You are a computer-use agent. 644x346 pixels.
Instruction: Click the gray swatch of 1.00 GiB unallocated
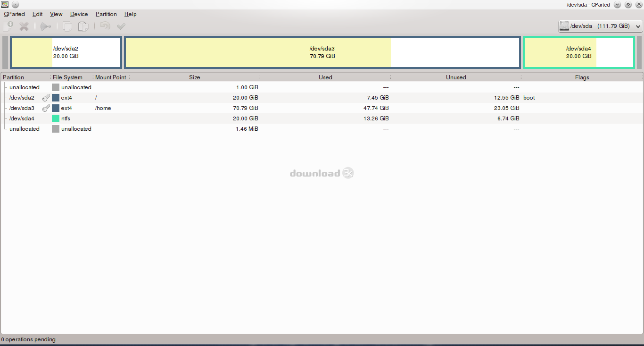pyautogui.click(x=56, y=87)
